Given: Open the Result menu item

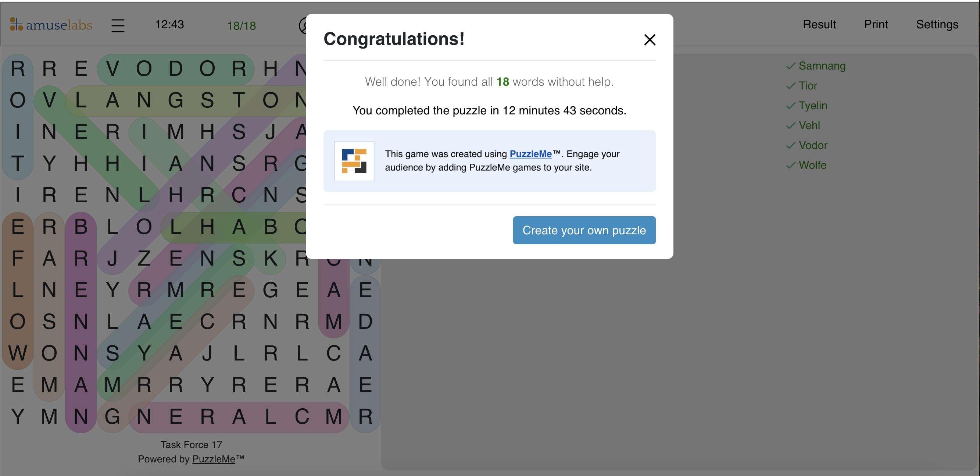Looking at the screenshot, I should [x=819, y=24].
